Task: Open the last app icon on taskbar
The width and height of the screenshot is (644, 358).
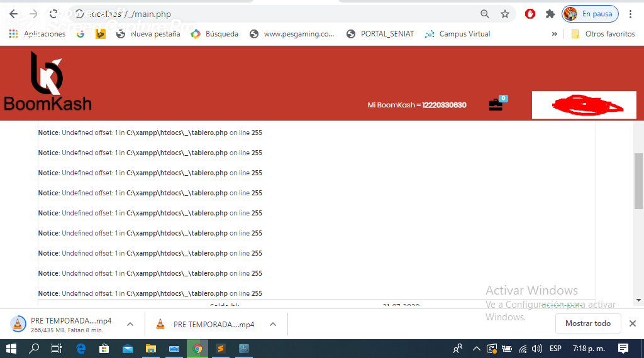Action: coord(244,349)
